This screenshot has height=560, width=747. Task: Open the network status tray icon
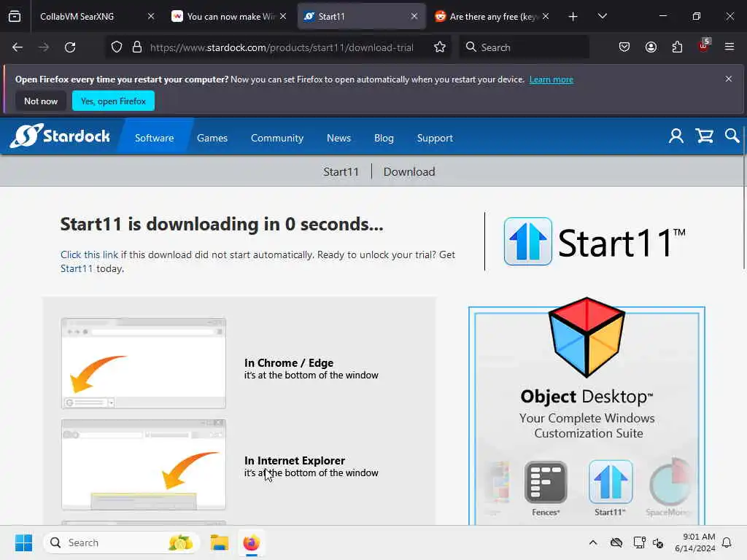coord(639,542)
